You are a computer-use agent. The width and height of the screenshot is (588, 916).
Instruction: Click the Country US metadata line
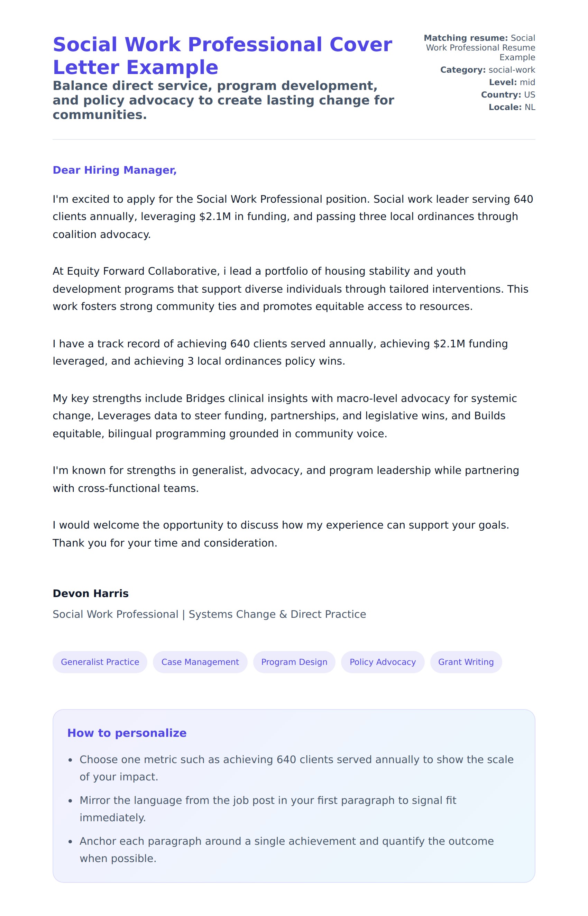point(508,95)
